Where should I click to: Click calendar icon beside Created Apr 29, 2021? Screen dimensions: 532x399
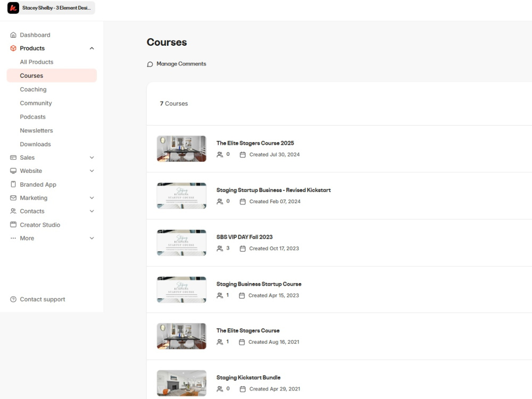[243, 389]
